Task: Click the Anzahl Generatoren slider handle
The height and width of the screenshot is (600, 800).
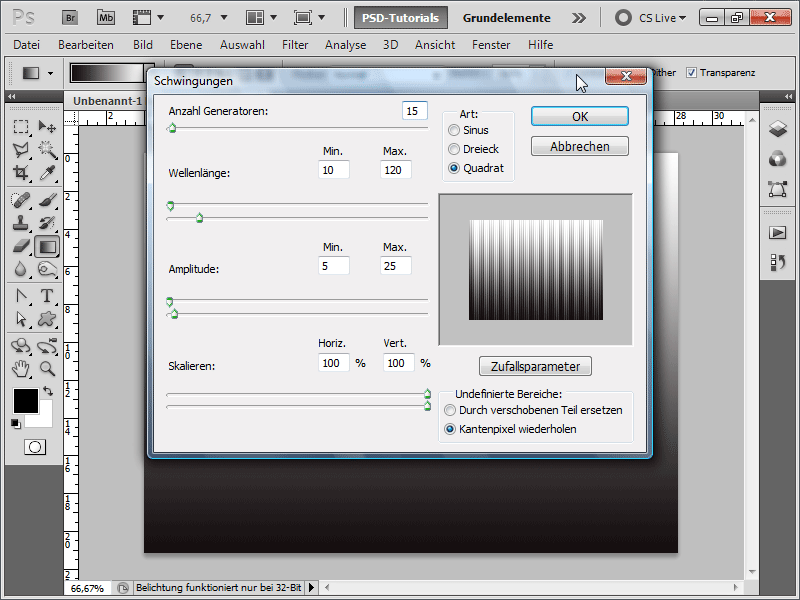Action: click(172, 128)
